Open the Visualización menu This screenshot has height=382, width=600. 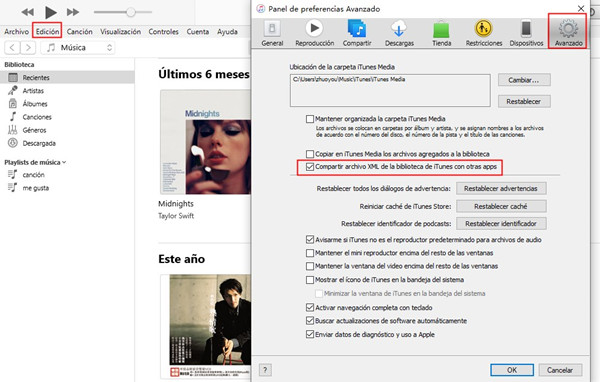tap(121, 32)
